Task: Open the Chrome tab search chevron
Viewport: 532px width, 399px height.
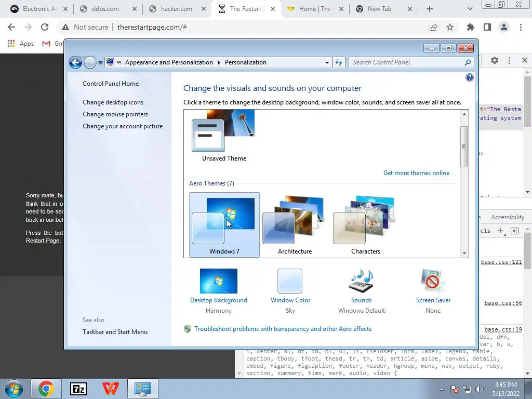Action: (x=470, y=9)
